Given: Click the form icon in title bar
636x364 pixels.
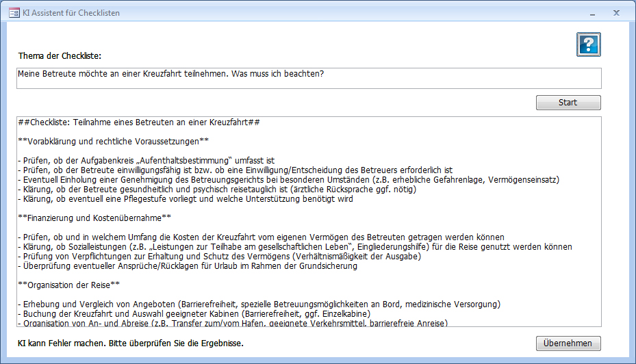Looking at the screenshot, I should (x=14, y=13).
